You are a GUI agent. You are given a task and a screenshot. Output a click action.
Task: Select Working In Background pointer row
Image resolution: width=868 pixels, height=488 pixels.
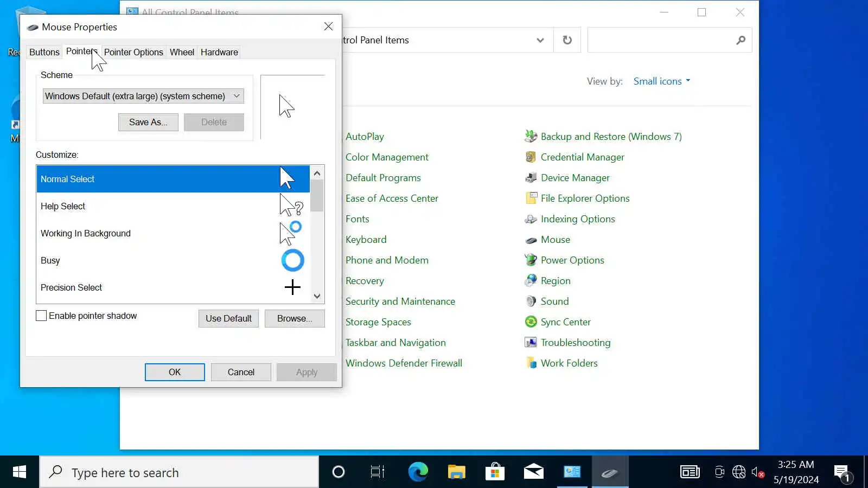173,233
